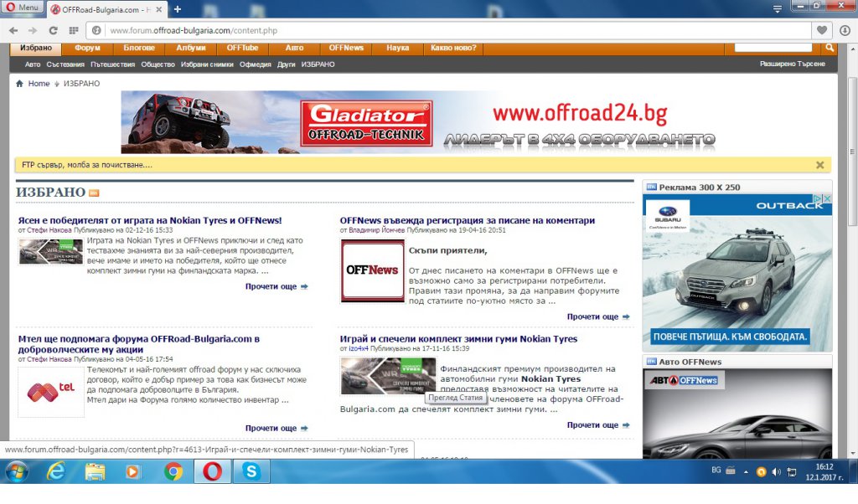Image resolution: width=858 pixels, height=504 pixels.
Task: Open Speed Dial grid icon
Action: 74,31
